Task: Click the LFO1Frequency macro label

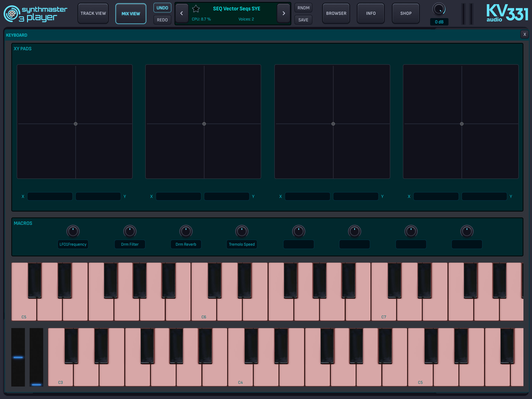Action: coord(73,244)
